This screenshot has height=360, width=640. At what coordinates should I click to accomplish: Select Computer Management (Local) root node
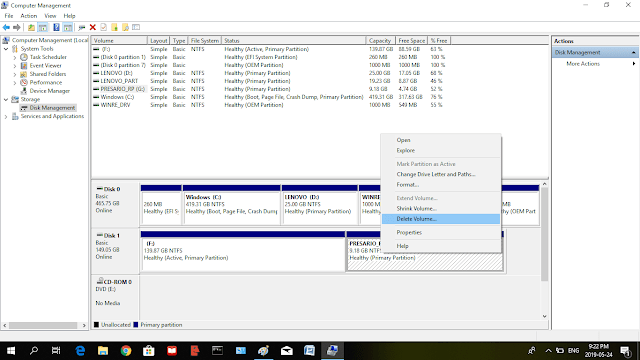[x=49, y=40]
